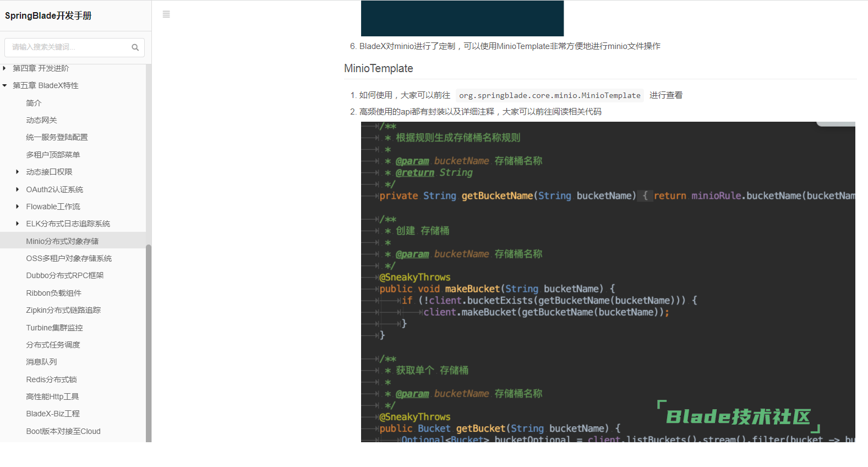
Task: Click org.springblade.core.minio.MinioTemplate inline code
Action: [550, 95]
